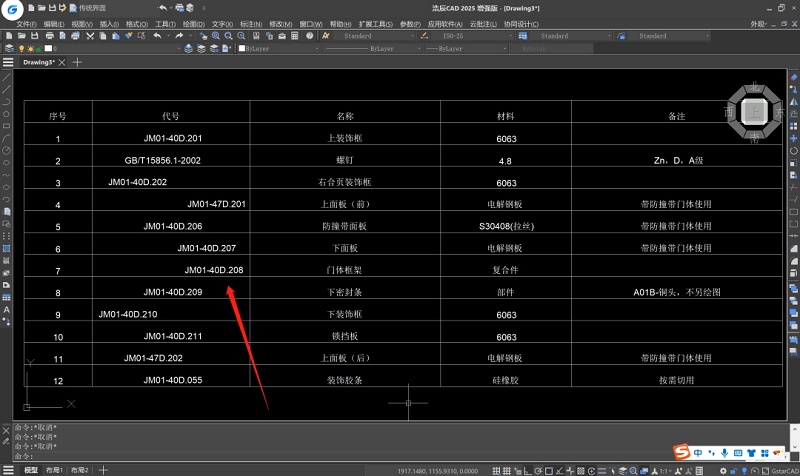Click the view cube top face 上
The width and height of the screenshot is (800, 476).
[754, 111]
